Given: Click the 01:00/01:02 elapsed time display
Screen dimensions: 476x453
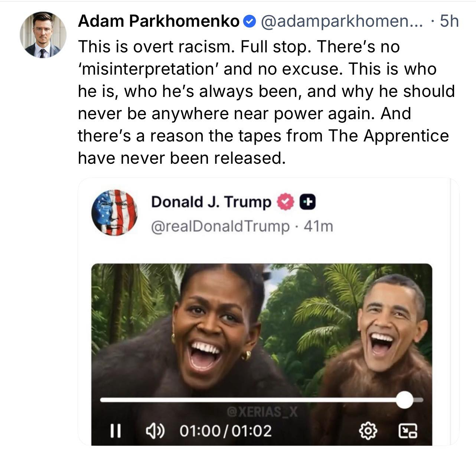Looking at the screenshot, I should (x=225, y=431).
